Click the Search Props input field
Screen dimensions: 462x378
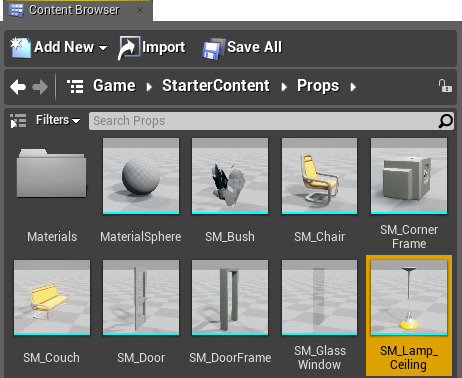[x=271, y=121]
